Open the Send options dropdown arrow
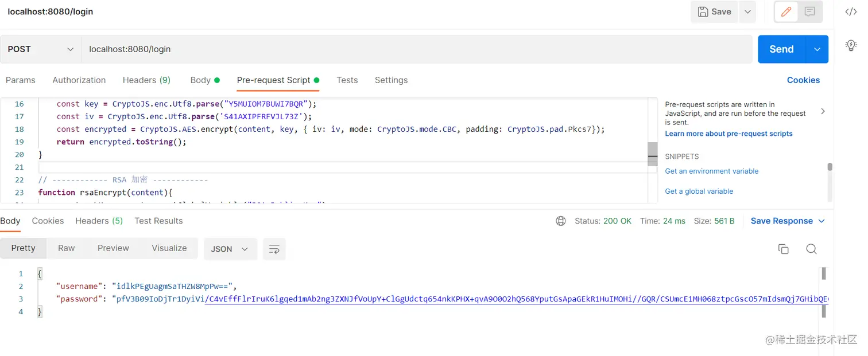 click(817, 49)
